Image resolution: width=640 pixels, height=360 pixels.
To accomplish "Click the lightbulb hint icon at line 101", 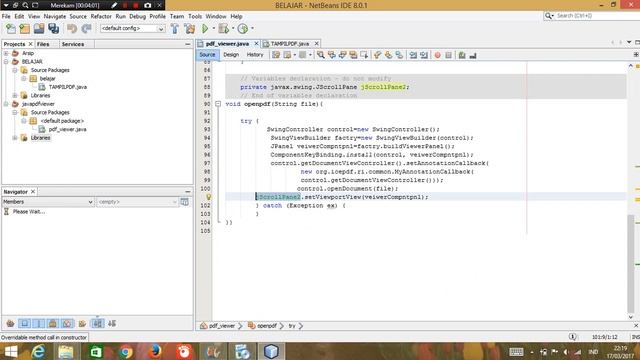I will [x=208, y=197].
